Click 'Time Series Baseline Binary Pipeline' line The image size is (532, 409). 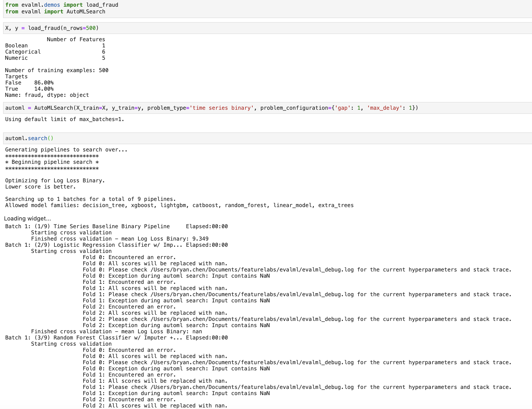tap(111, 226)
